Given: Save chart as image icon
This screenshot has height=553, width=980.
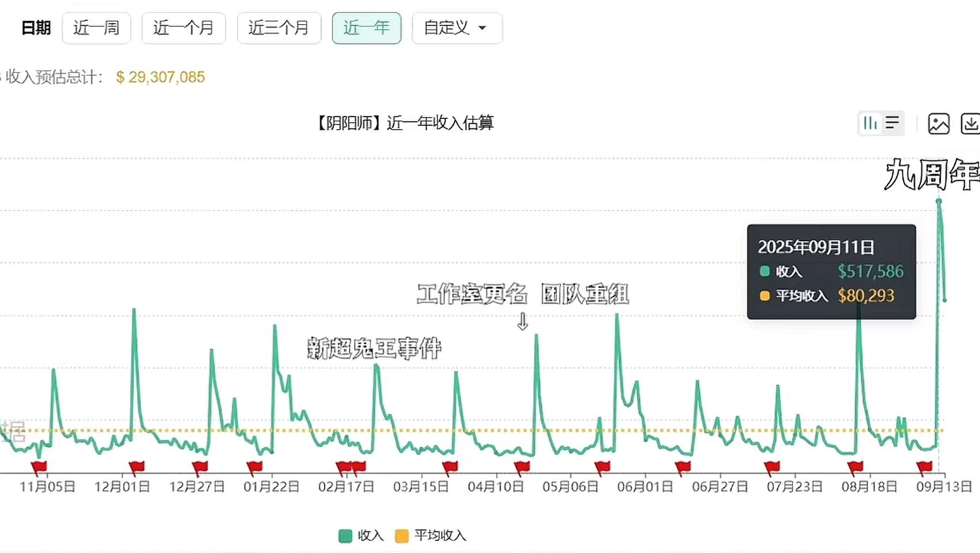Looking at the screenshot, I should pos(939,123).
